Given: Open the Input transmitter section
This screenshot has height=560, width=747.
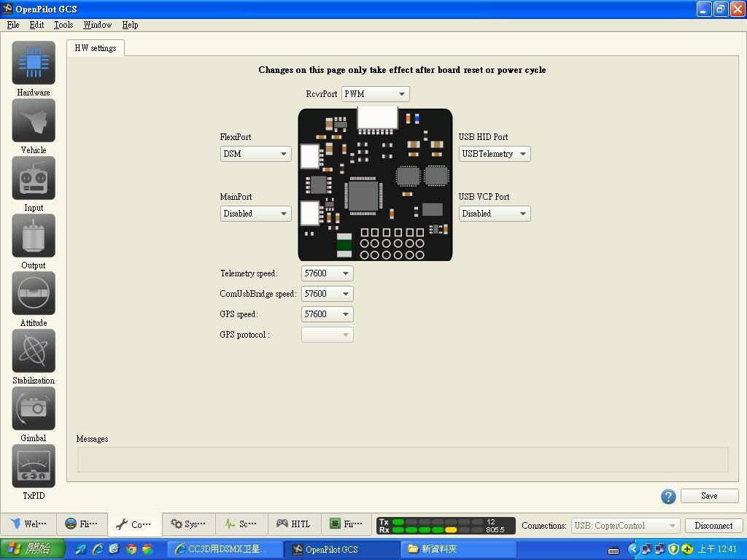Looking at the screenshot, I should click(x=34, y=179).
